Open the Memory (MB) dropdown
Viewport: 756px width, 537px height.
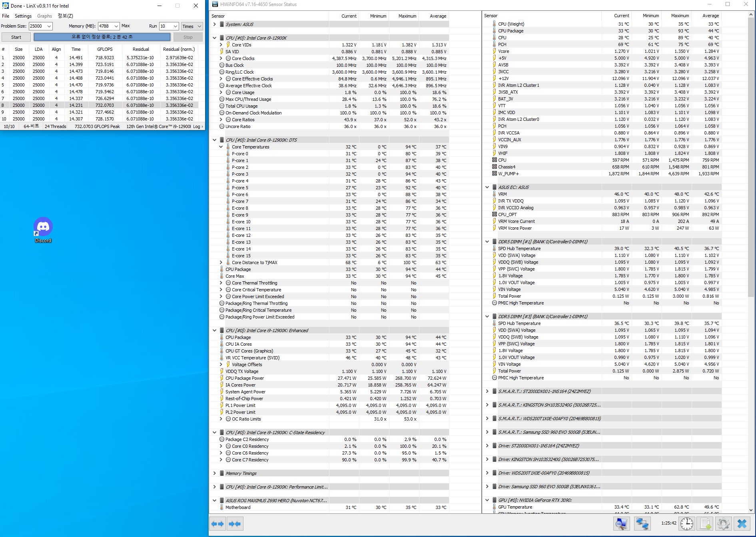116,26
